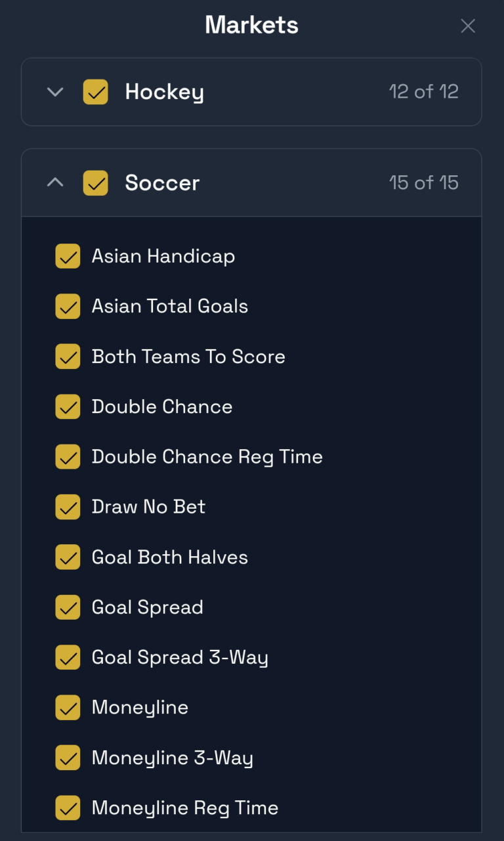Click the Soccer section title

(x=162, y=183)
